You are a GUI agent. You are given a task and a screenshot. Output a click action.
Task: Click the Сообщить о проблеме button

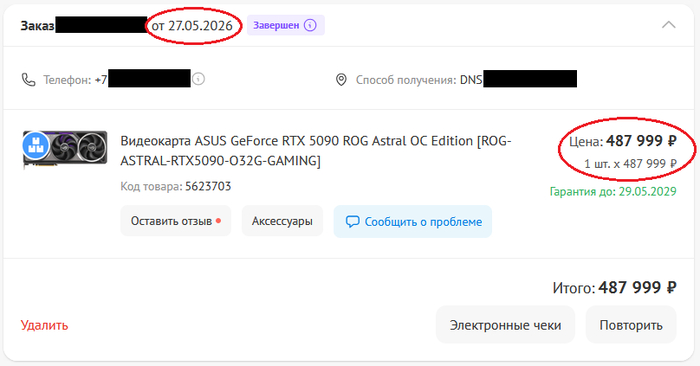click(x=413, y=221)
